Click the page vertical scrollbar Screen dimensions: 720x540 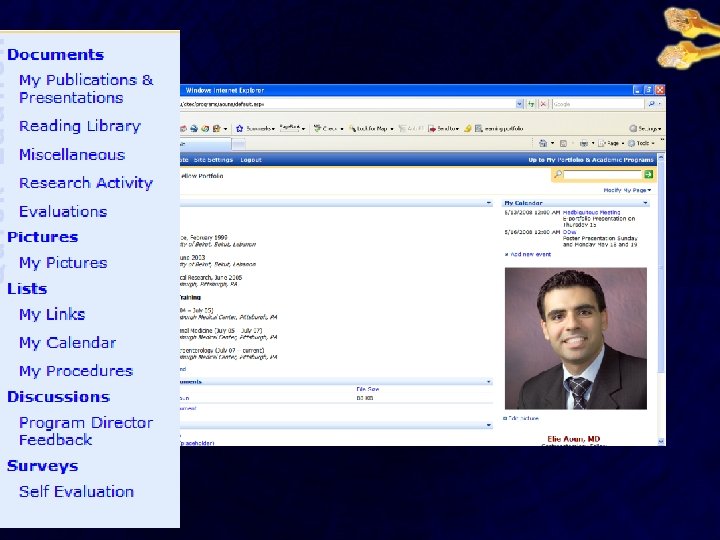pyautogui.click(x=661, y=266)
